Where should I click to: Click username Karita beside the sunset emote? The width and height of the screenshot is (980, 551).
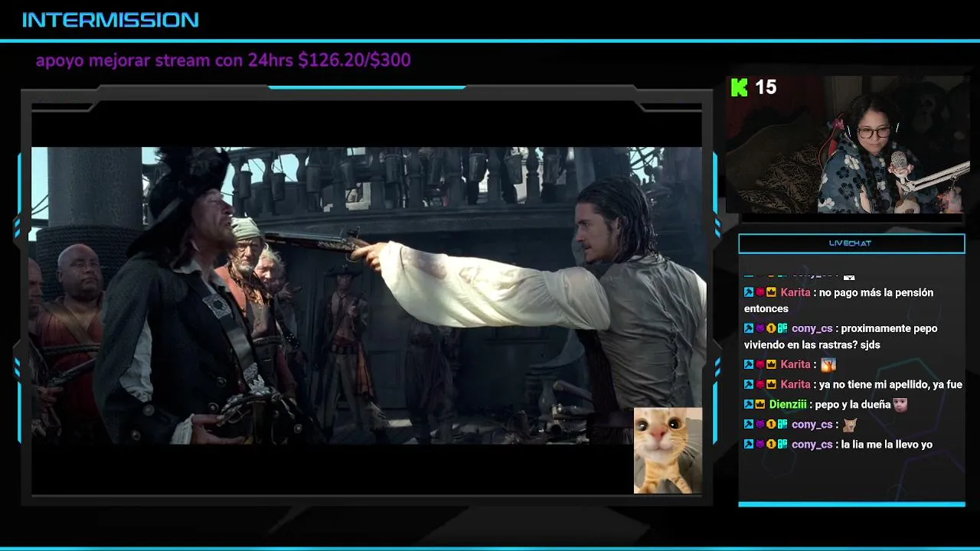(x=795, y=364)
